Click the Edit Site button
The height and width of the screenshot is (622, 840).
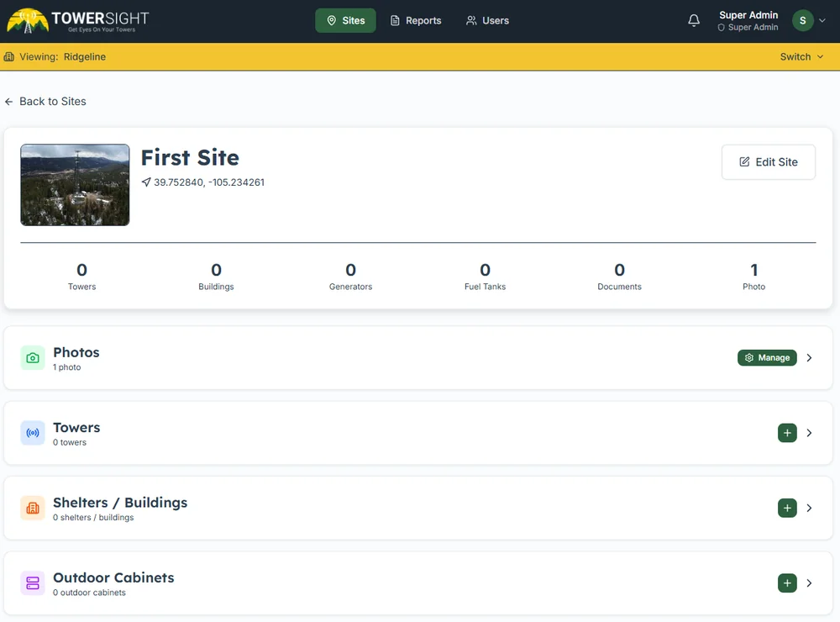pyautogui.click(x=769, y=162)
